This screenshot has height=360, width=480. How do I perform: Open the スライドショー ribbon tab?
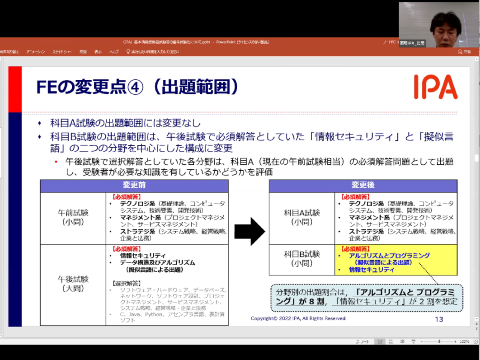coord(62,52)
